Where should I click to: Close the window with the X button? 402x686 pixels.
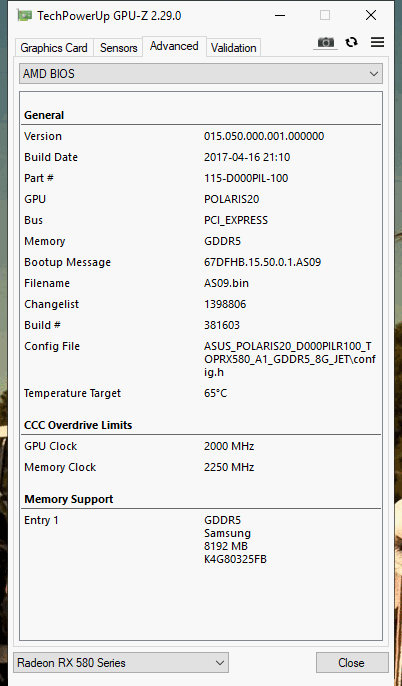click(371, 16)
